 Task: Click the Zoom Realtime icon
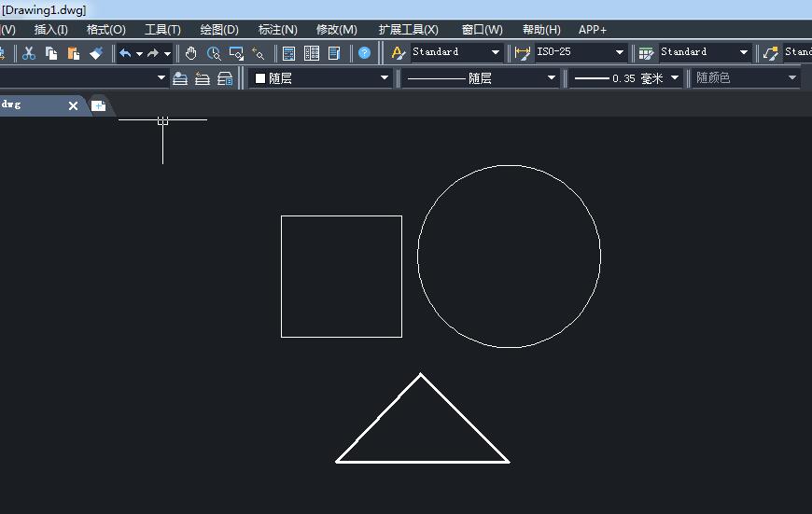click(214, 53)
